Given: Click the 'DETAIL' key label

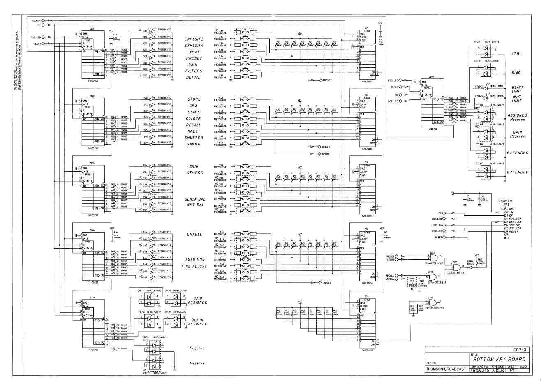Looking at the screenshot, I should pos(193,78).
